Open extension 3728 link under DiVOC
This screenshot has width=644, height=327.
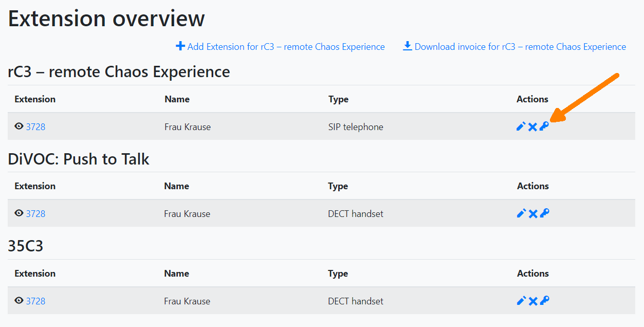pyautogui.click(x=35, y=214)
